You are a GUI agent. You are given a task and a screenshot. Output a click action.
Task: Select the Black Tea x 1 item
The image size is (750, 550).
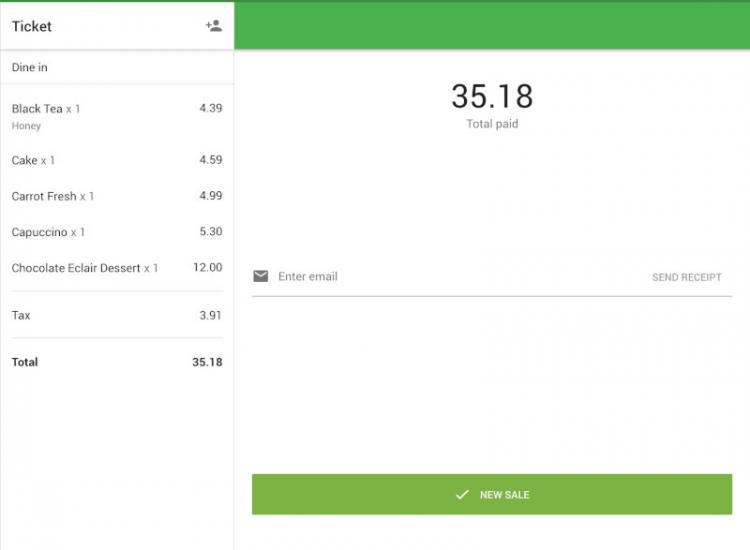117,116
